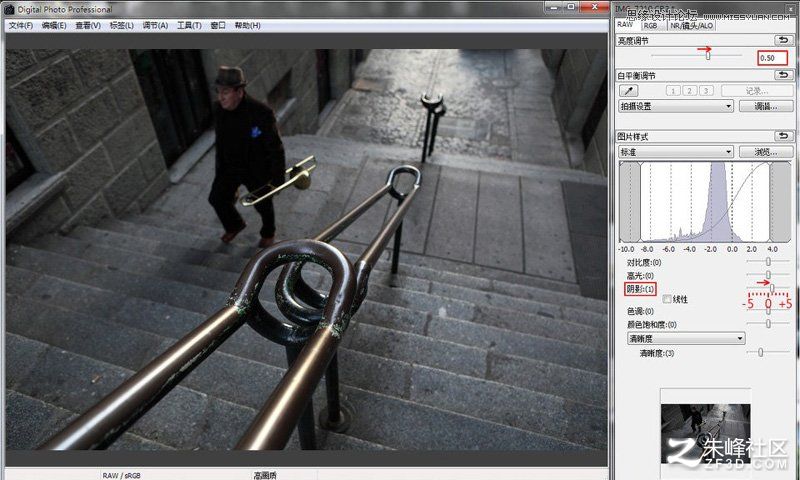Open the 标准 picture style dropdown
Viewport: 800px width, 480px height.
tap(676, 152)
